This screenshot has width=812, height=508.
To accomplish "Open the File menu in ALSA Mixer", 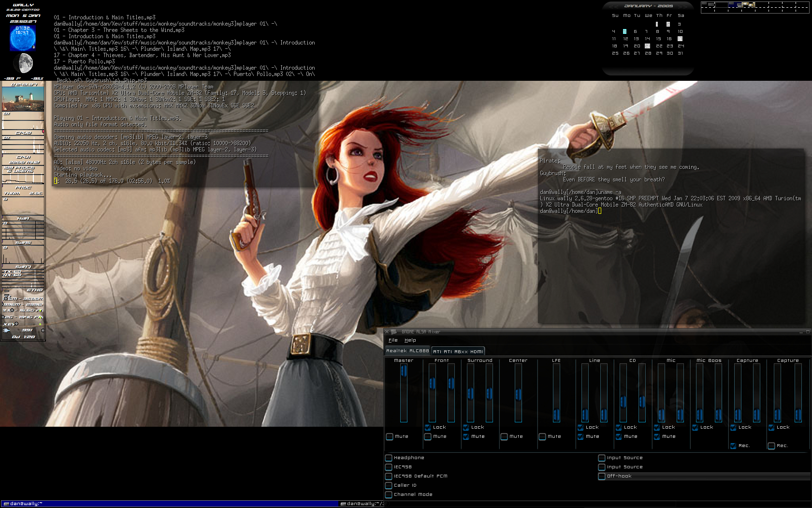I will pyautogui.click(x=393, y=340).
